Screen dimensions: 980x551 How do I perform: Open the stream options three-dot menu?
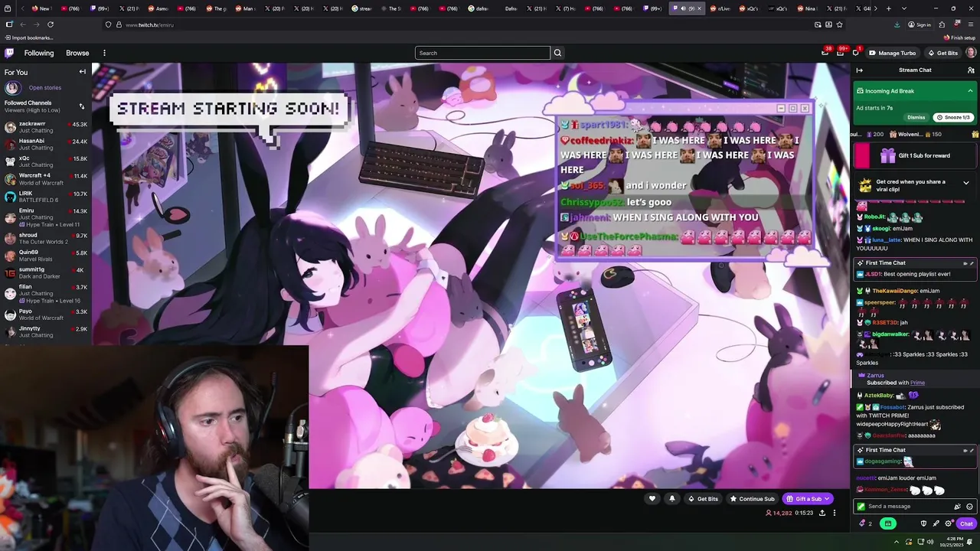click(x=835, y=513)
